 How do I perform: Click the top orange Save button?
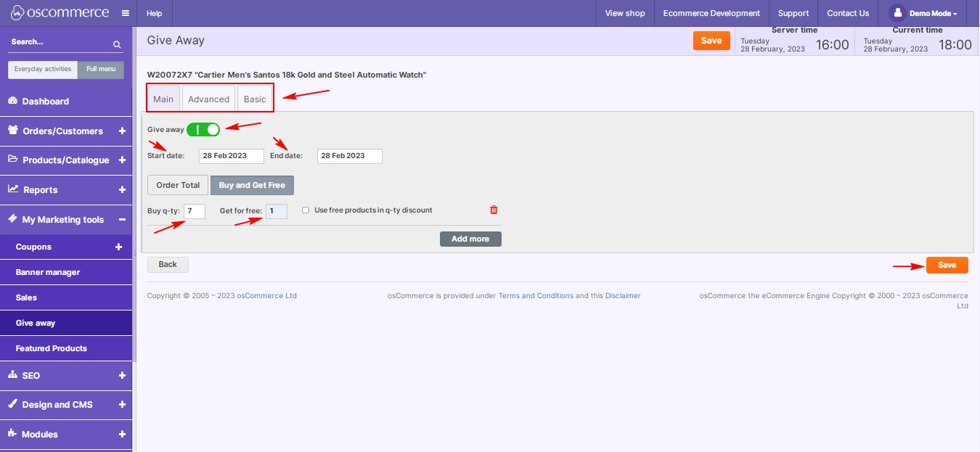click(711, 41)
